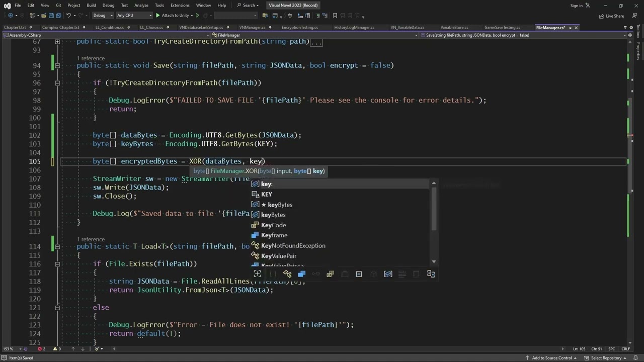Switch to the VNManager.cs tab
644x362 pixels.
pos(252,27)
